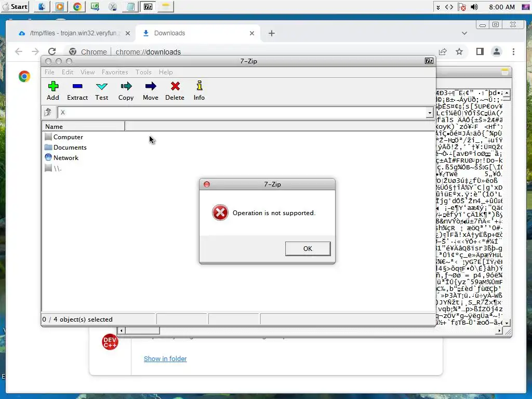Switch to the Downloads Chrome tab
The width and height of the screenshot is (532, 399).
click(198, 33)
